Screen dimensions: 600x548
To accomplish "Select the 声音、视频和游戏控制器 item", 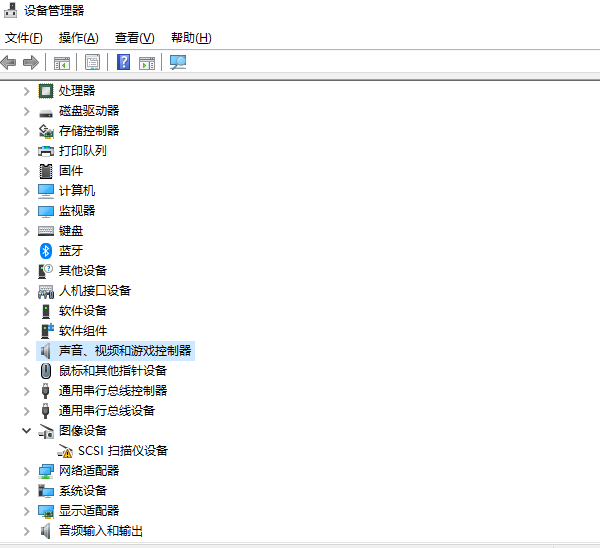I will pyautogui.click(x=125, y=351).
